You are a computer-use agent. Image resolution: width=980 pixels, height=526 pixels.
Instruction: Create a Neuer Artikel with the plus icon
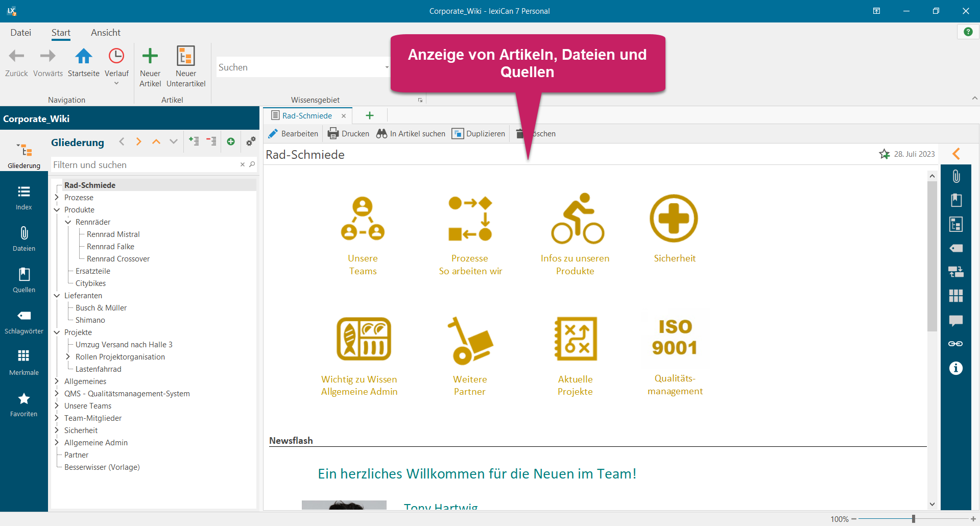150,56
